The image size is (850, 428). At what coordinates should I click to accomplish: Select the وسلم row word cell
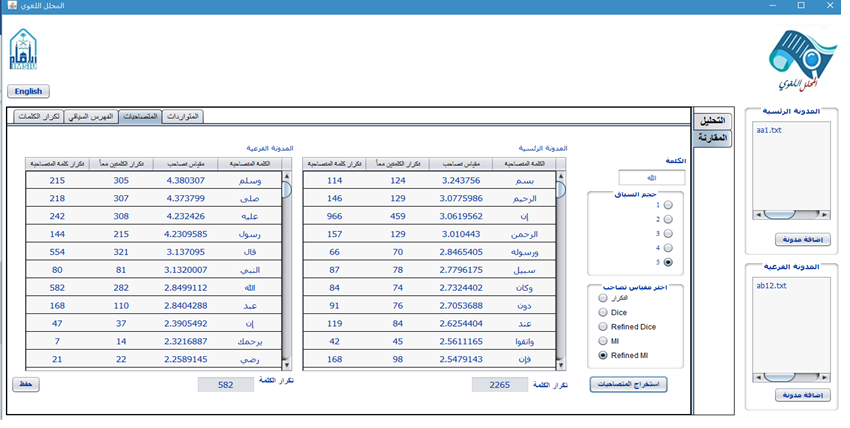(x=249, y=180)
